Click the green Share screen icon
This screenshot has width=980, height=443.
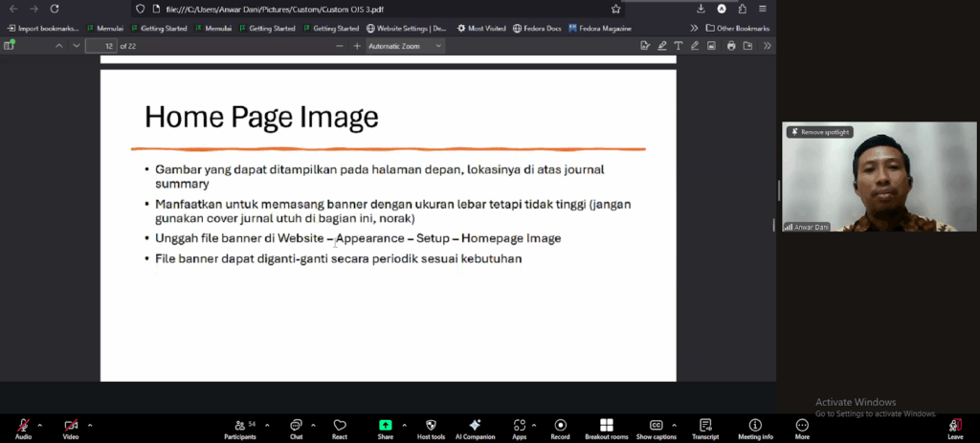385,425
